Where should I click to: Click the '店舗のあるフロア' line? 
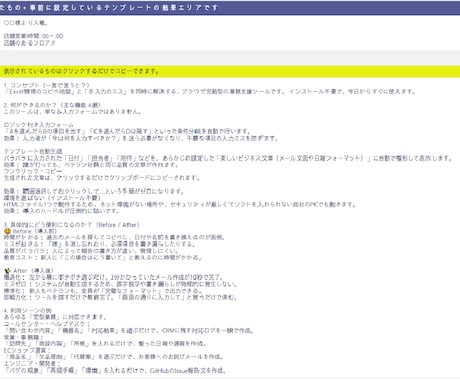(x=30, y=43)
